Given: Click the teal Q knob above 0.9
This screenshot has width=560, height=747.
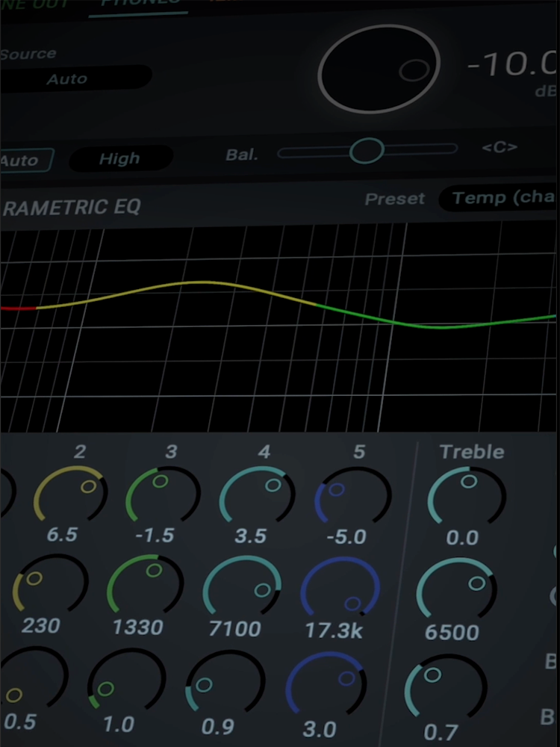Looking at the screenshot, I should click(225, 680).
